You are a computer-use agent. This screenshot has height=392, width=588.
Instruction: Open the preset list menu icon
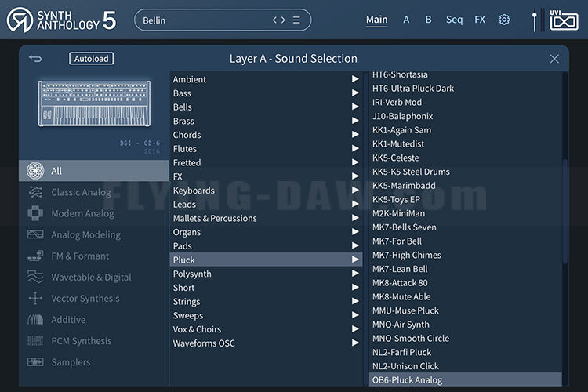click(296, 20)
